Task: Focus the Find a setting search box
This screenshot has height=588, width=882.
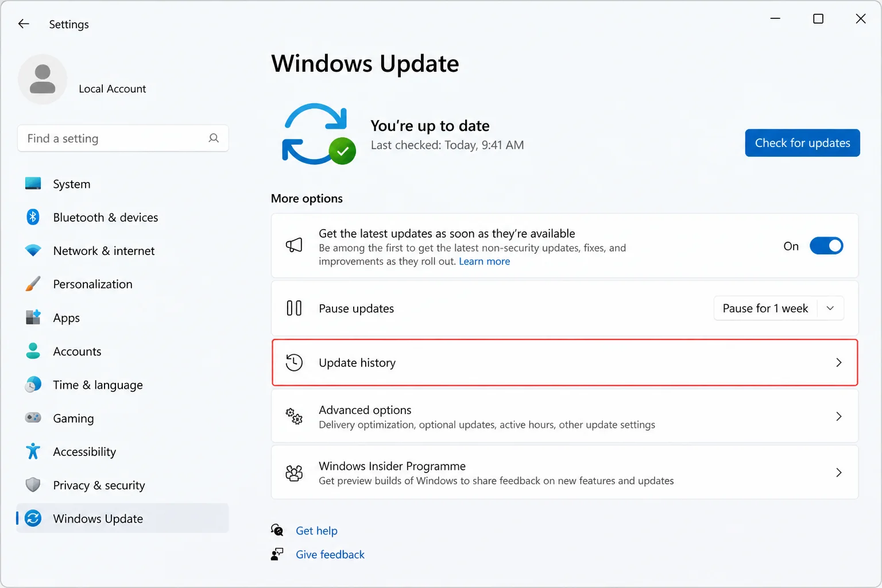Action: point(123,138)
